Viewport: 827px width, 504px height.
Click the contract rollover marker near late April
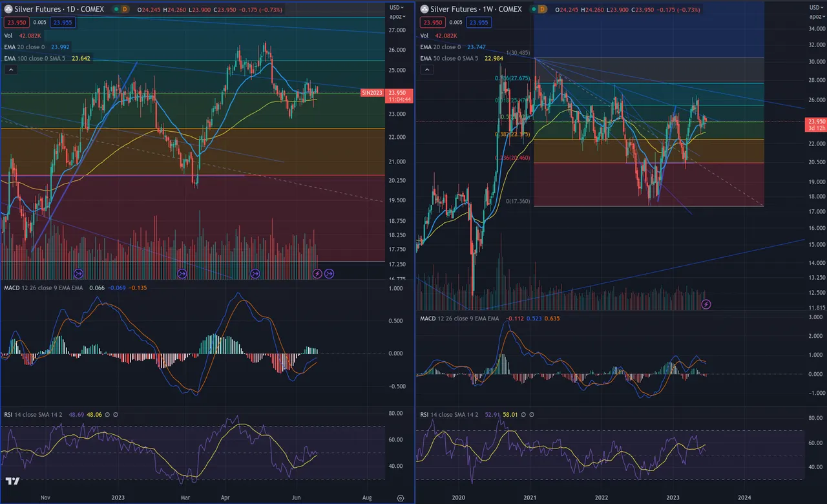[x=255, y=274]
